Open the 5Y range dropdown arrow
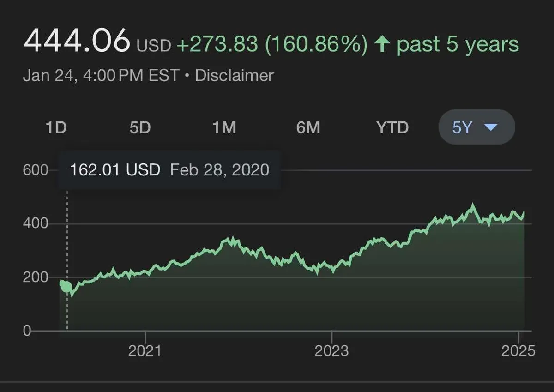The width and height of the screenshot is (554, 392). (x=491, y=127)
